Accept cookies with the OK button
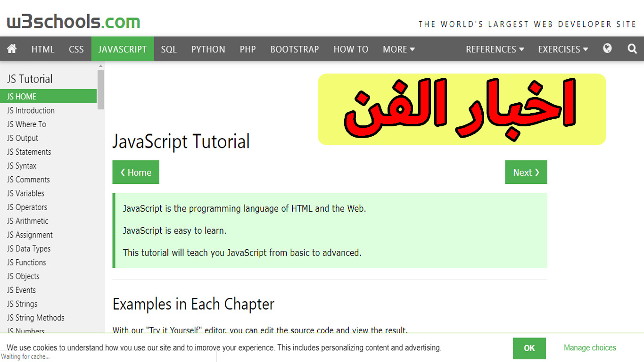The width and height of the screenshot is (644, 362). pos(529,348)
